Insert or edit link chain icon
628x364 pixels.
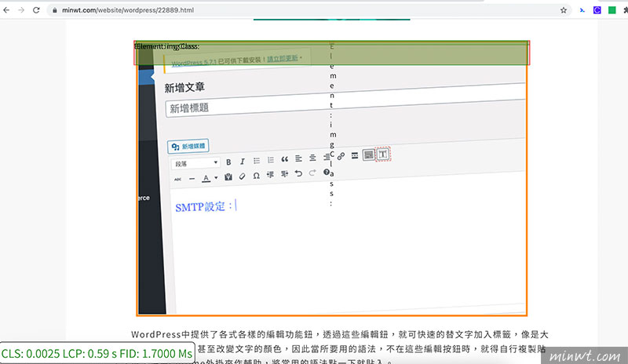341,156
